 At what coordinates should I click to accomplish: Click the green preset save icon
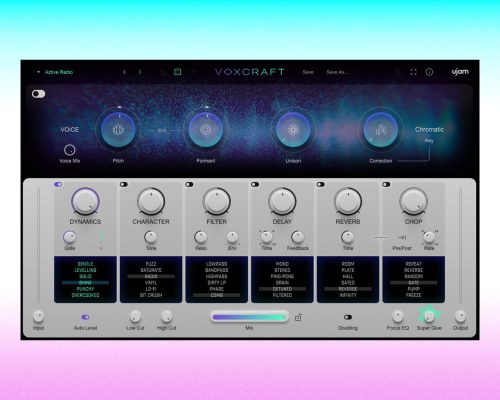pyautogui.click(x=177, y=72)
